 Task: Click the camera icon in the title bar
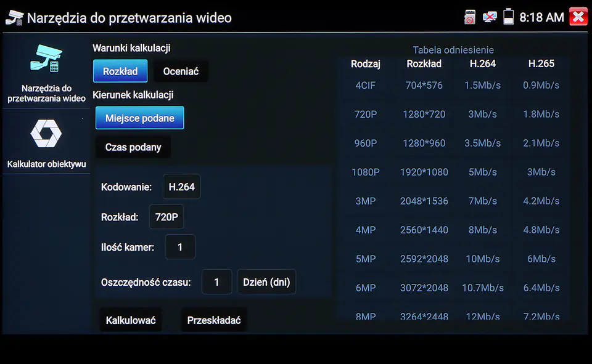[x=14, y=17]
